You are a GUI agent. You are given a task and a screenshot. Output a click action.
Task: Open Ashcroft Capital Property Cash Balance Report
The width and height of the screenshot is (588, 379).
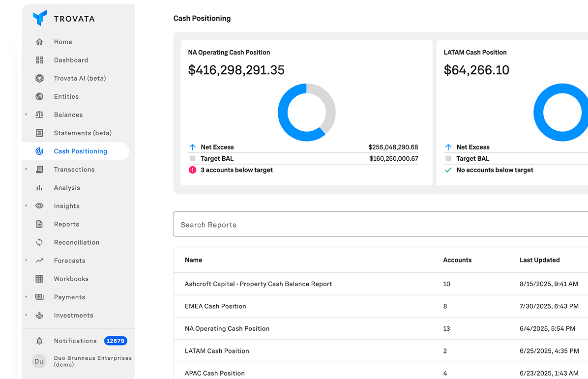coord(258,284)
